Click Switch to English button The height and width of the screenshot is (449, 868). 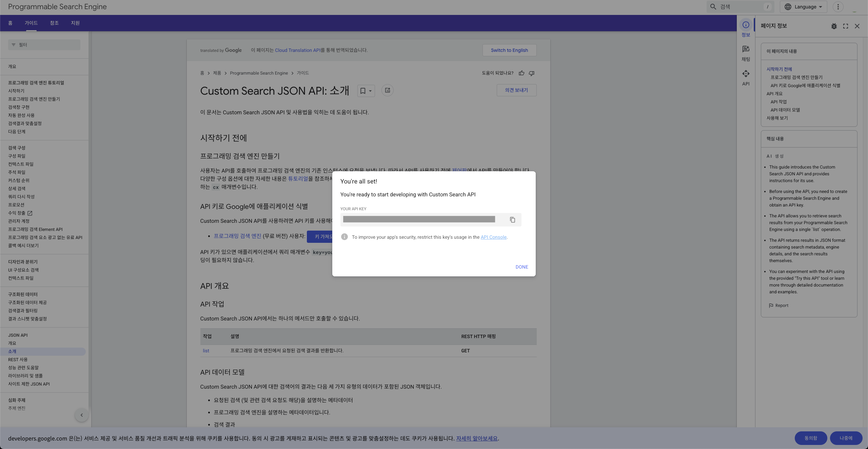(509, 50)
